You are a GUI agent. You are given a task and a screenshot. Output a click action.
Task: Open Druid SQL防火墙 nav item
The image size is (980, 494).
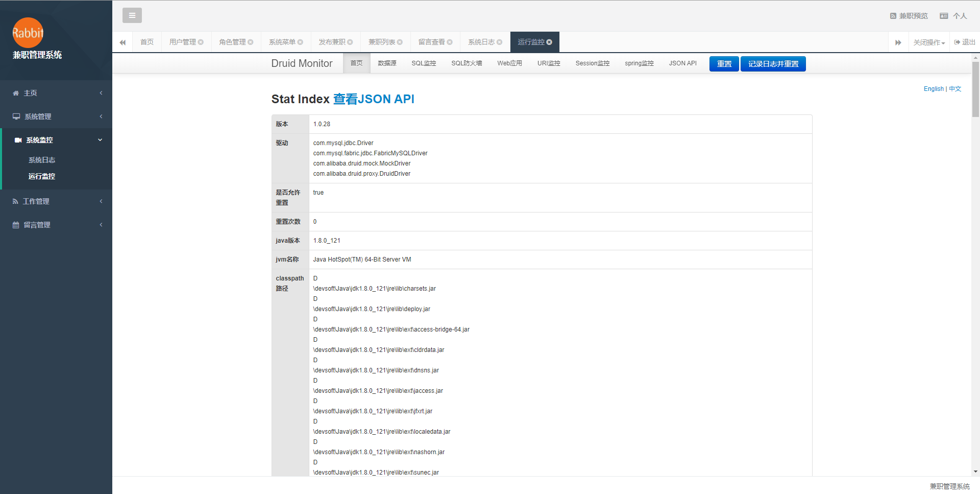click(x=467, y=63)
